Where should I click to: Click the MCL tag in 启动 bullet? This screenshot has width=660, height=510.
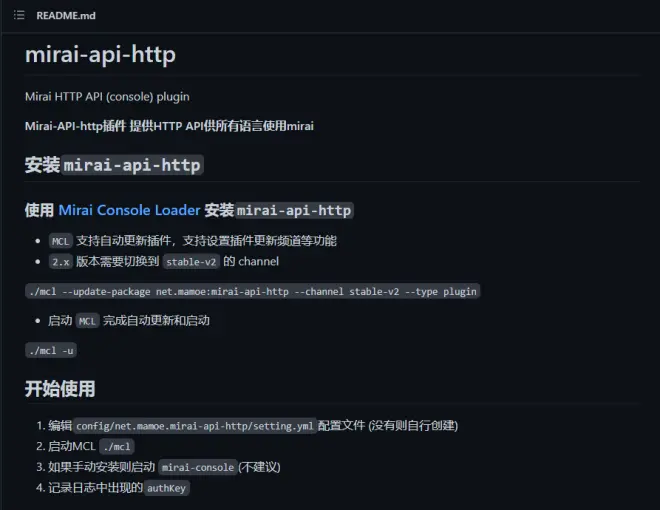coord(88,321)
